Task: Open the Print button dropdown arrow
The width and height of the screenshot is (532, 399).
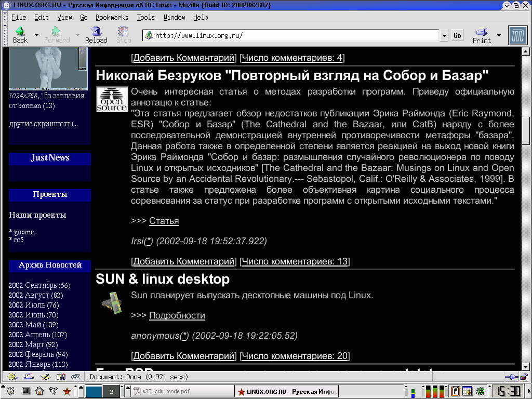Action: [x=498, y=35]
